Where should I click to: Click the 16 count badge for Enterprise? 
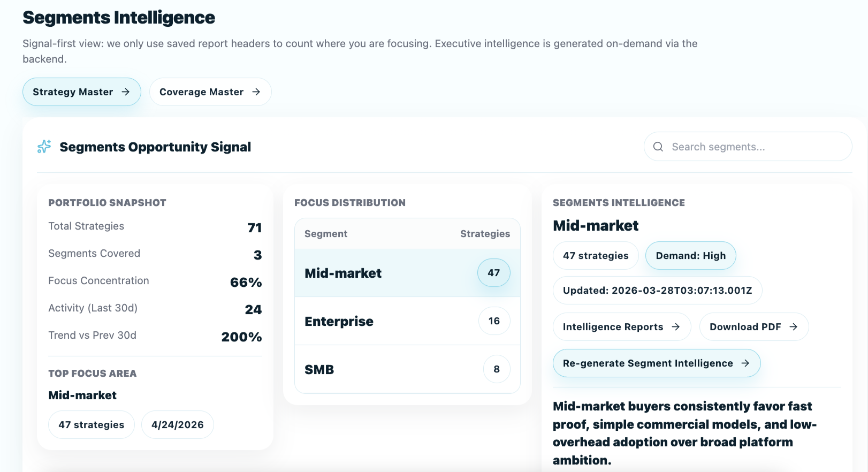coord(494,321)
